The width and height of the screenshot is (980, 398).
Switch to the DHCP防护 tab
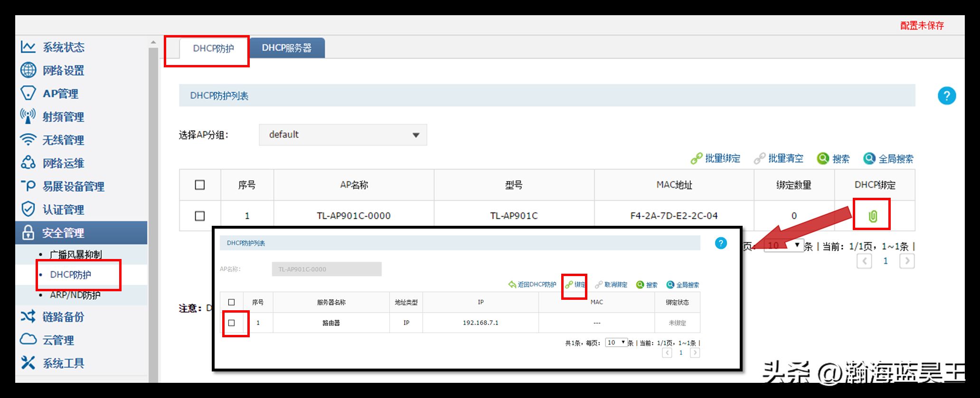click(x=213, y=48)
